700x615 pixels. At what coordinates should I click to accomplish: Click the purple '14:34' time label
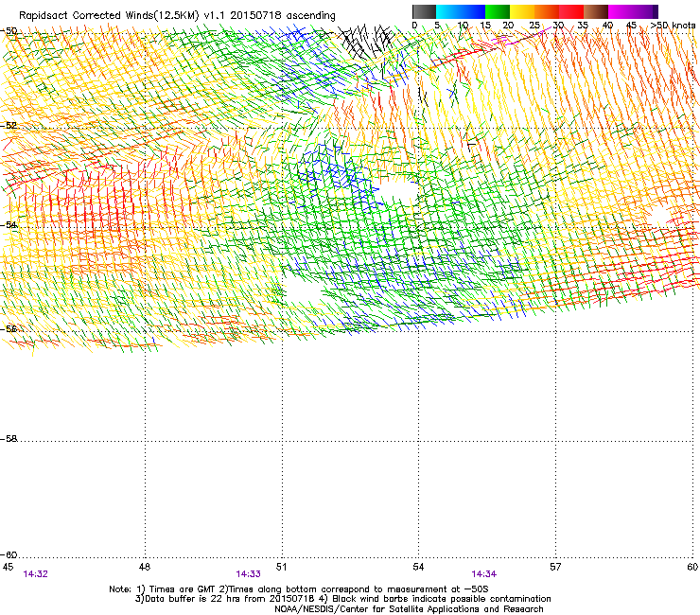point(484,574)
